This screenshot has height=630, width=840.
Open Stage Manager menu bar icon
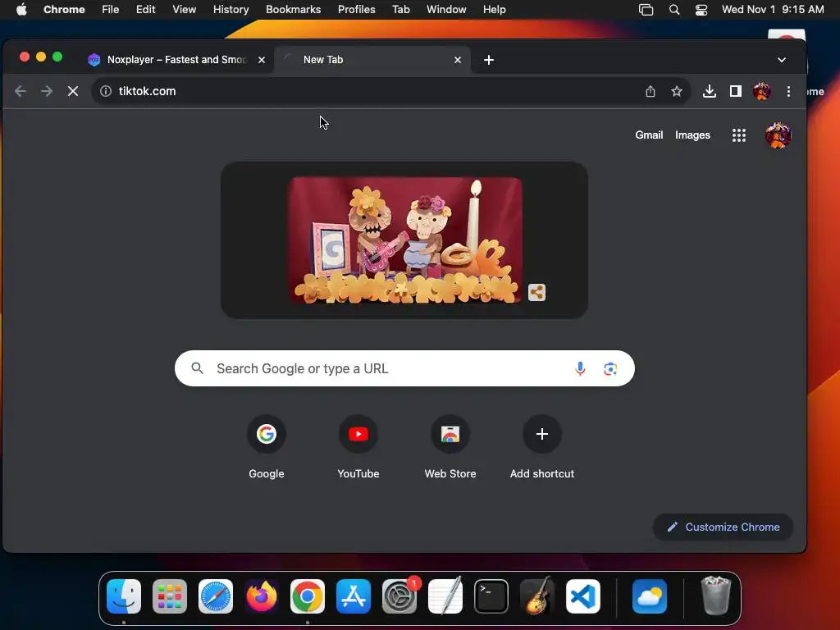pos(646,10)
